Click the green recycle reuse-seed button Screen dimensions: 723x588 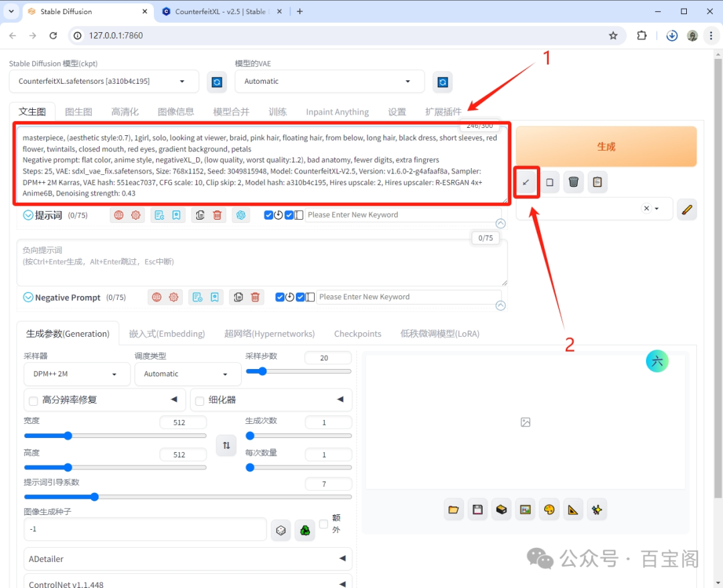point(305,530)
